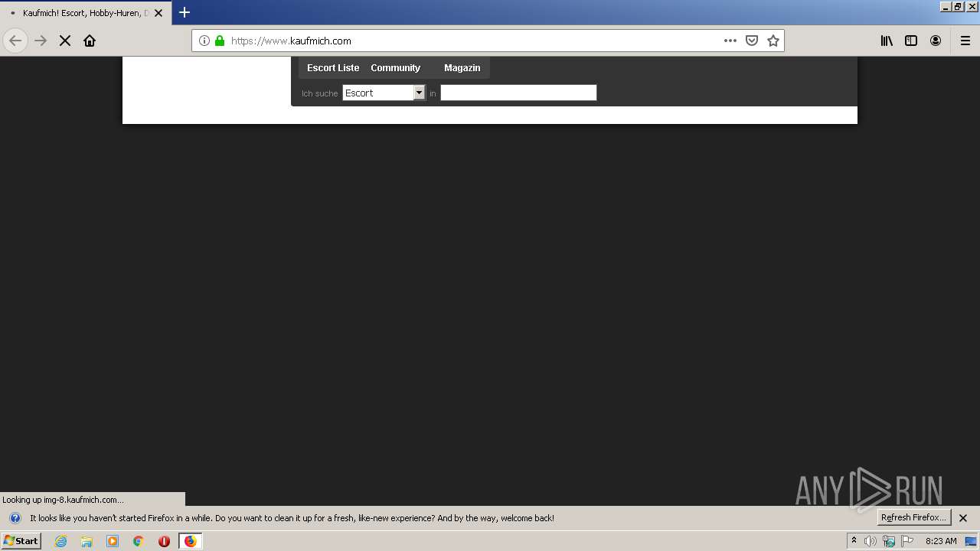Open the Escort Liste menu
Image resolution: width=980 pixels, height=551 pixels.
(333, 68)
